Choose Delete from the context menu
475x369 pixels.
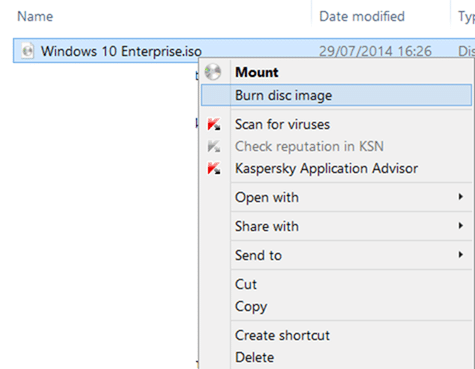click(336, 357)
